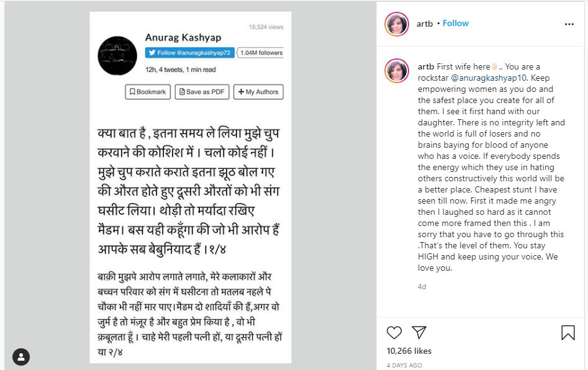Click the paper plane share icon
Viewport: 588px width, 370px height.
419,332
